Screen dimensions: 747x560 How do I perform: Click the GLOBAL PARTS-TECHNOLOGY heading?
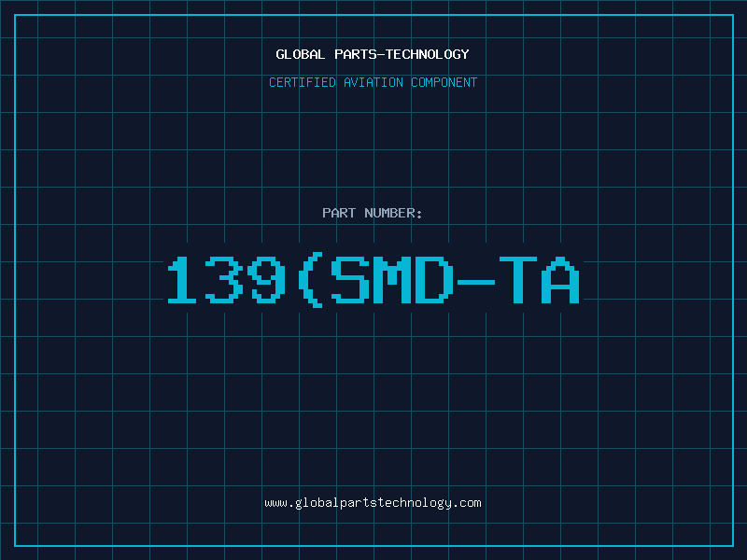[373, 54]
